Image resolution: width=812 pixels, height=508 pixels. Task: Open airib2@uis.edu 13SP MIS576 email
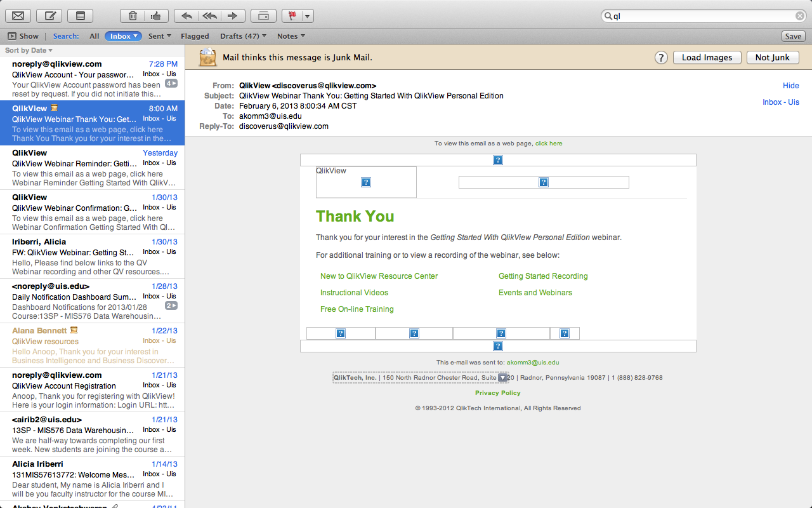pyautogui.click(x=92, y=434)
